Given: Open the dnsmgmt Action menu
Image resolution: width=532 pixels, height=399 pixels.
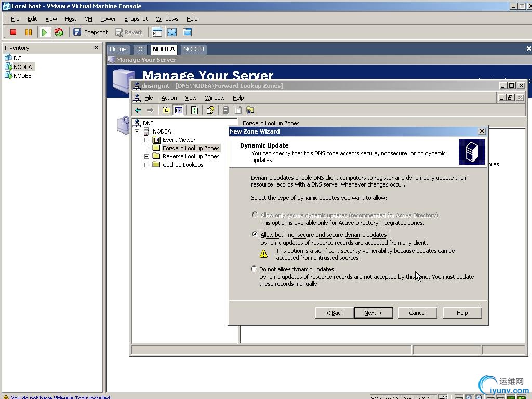Looking at the screenshot, I should point(169,98).
